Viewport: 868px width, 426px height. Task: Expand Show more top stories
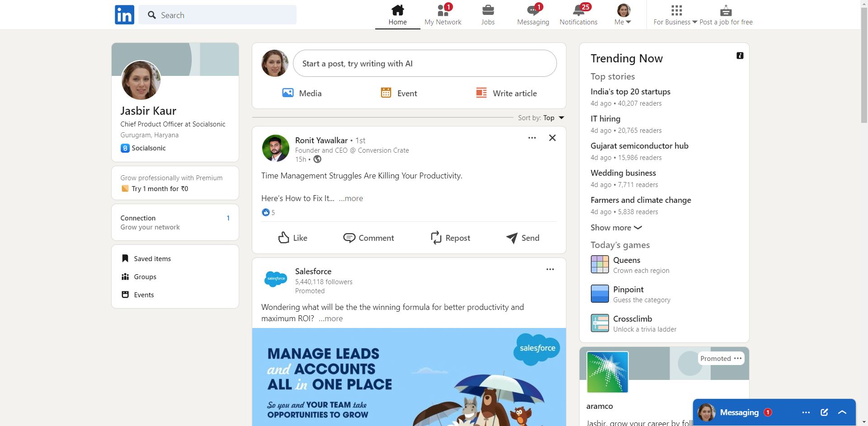[616, 228]
